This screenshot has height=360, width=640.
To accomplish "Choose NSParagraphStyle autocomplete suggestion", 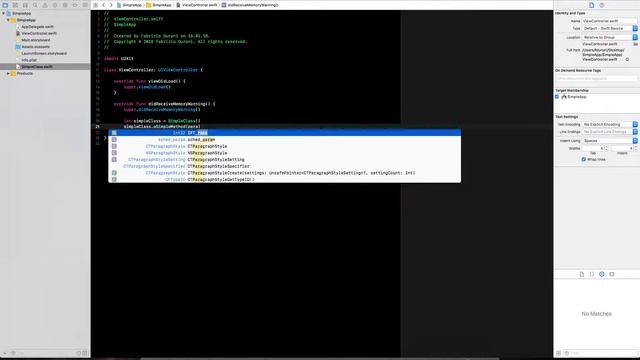I will point(284,153).
